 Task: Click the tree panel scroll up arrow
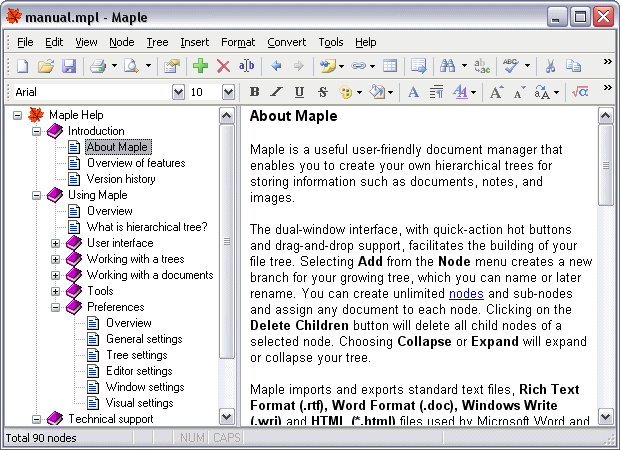pyautogui.click(x=227, y=116)
